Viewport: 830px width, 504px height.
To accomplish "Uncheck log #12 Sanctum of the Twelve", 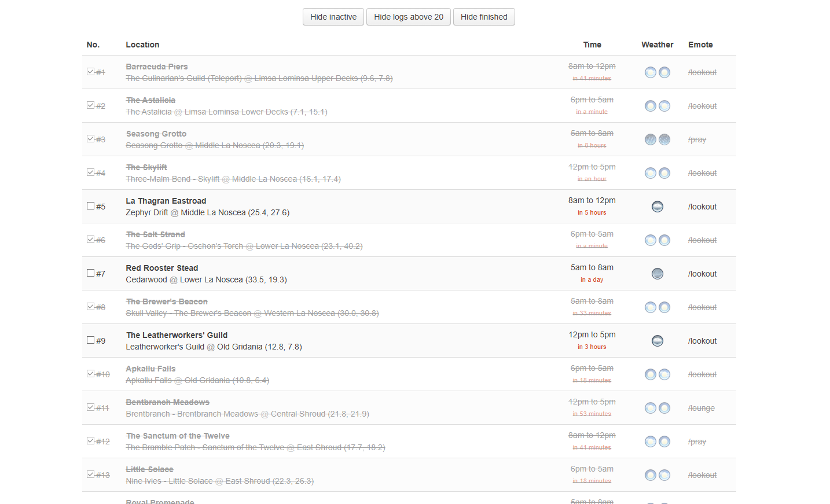I will point(90,441).
